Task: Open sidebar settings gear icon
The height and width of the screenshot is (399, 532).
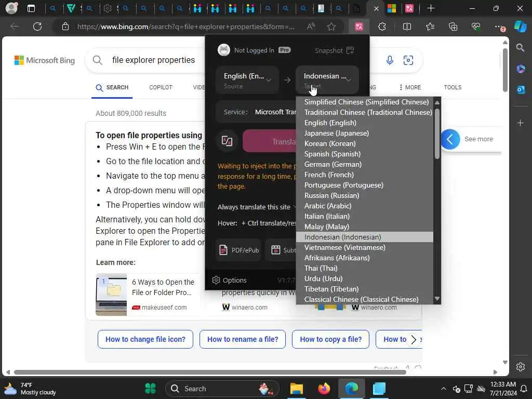Action: 521,367
